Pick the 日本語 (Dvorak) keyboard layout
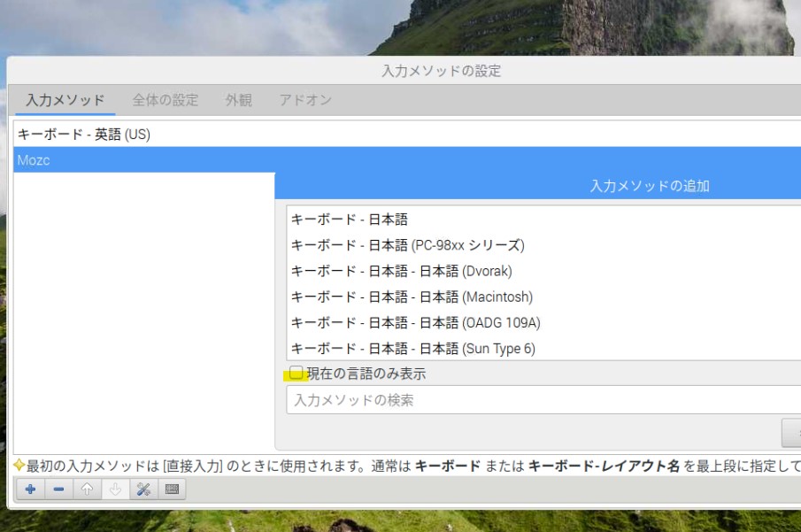Image resolution: width=801 pixels, height=532 pixels. tap(402, 271)
